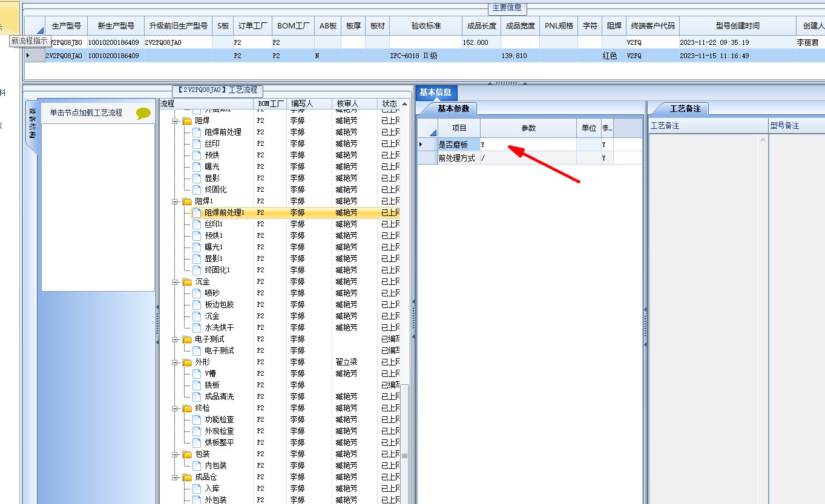Open the 基本参数 tab
The width and height of the screenshot is (825, 504).
(453, 109)
